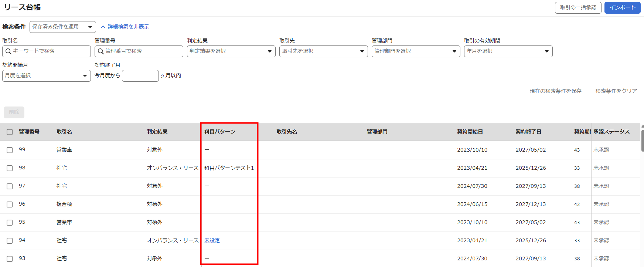Click the 契約終了月 months input field

tap(140, 76)
